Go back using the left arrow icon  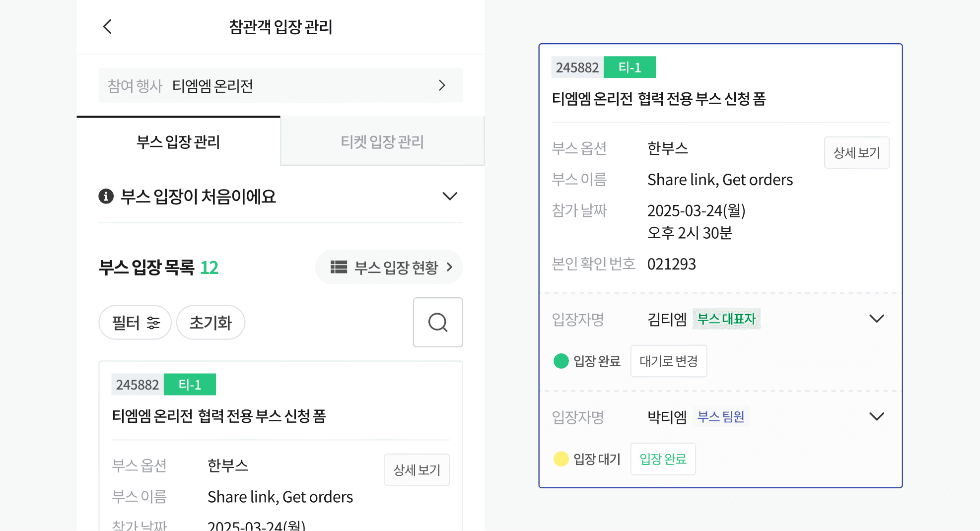click(x=107, y=27)
